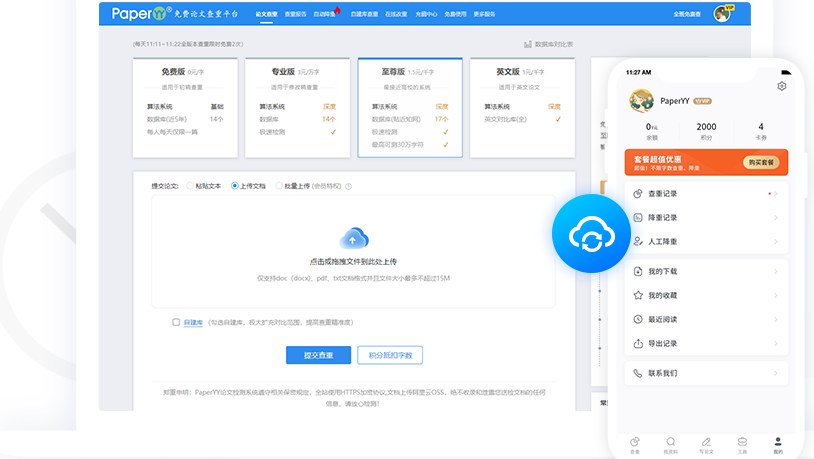Image resolution: width=814 pixels, height=459 pixels.
Task: Expand 查重记录 row chevron
Action: (776, 194)
